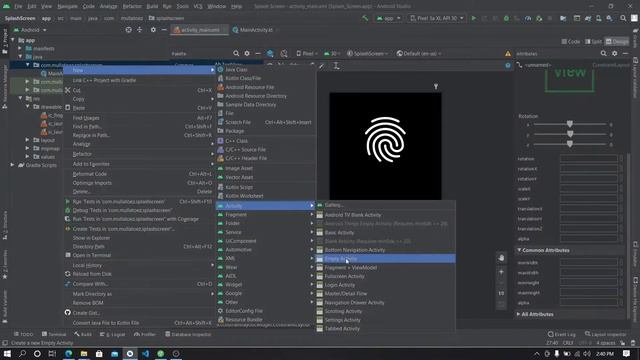This screenshot has height=360, width=640.
Task: Open the Build tool window
Action: 83,334
